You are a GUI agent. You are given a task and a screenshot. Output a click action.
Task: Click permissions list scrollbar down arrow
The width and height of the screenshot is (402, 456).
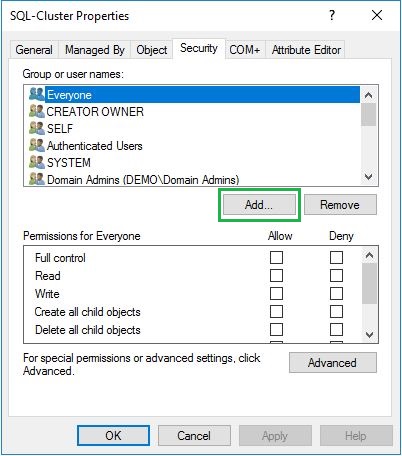point(369,334)
